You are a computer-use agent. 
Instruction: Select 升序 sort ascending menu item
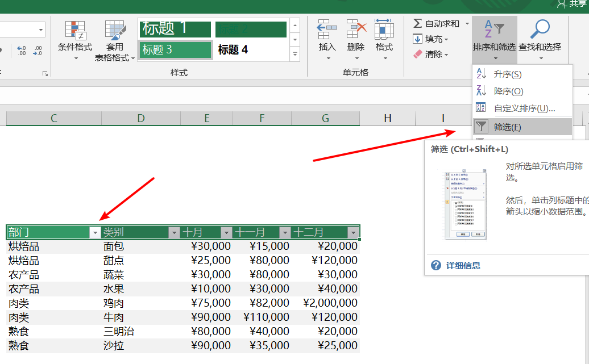tap(507, 74)
